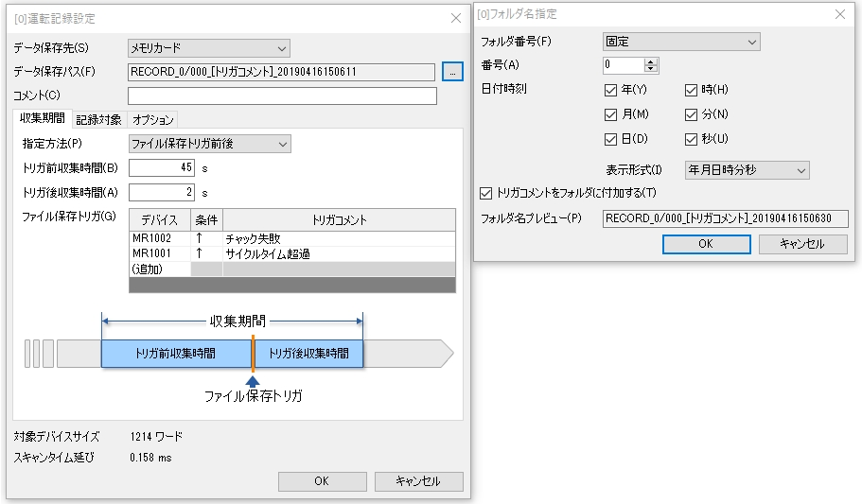Open the データ保存先 メモリカード dropdown
The image size is (862, 504).
[x=208, y=47]
